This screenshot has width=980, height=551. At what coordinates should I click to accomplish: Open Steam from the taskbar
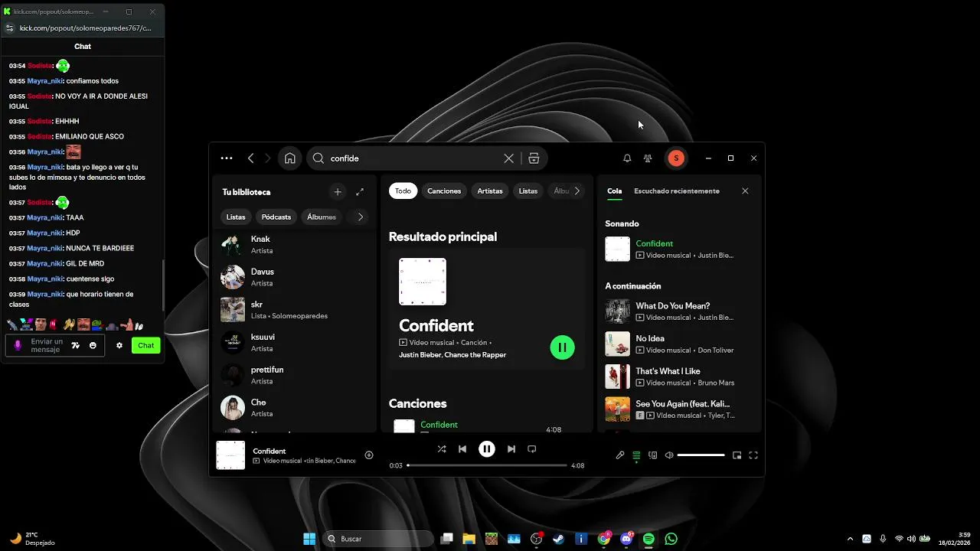point(559,539)
